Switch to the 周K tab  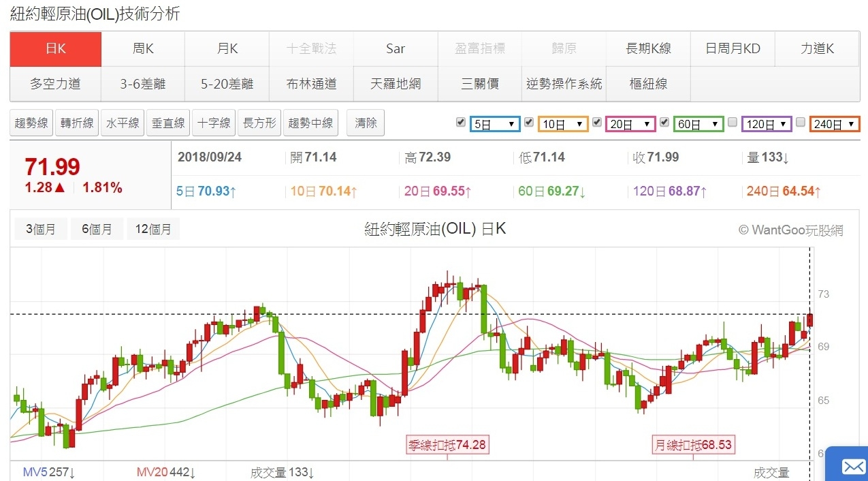[143, 49]
